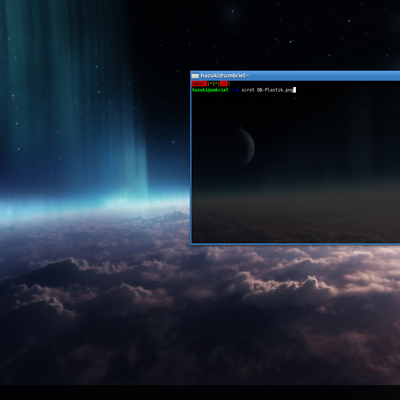Image resolution: width=400 pixels, height=400 pixels.
Task: Click the 'scrot OB-Plastik.png' command text
Action: [x=267, y=90]
